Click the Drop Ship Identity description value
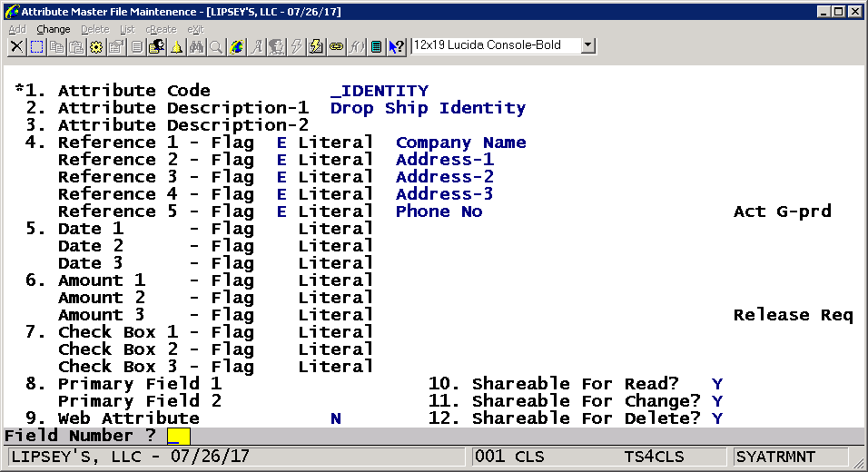Viewport: 868px width, 472px height. pyautogui.click(x=428, y=108)
